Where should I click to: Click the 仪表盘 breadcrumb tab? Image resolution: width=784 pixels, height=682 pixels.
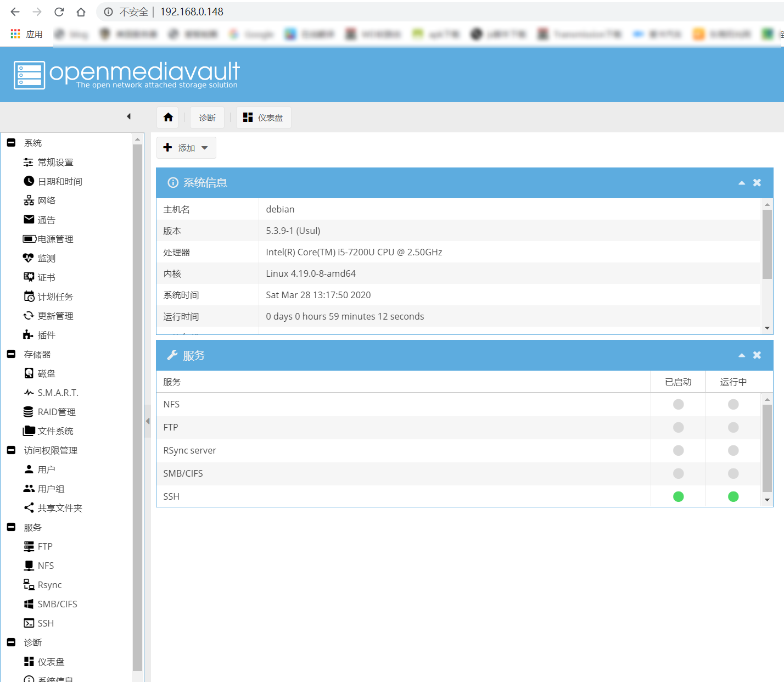click(264, 117)
